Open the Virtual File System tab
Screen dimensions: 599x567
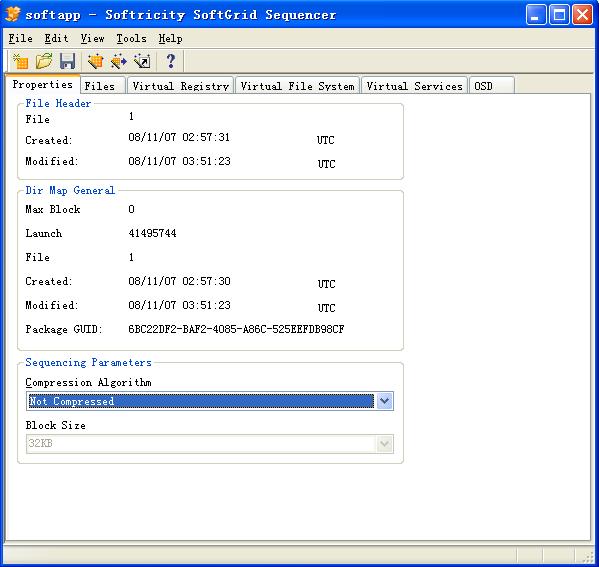coord(298,86)
